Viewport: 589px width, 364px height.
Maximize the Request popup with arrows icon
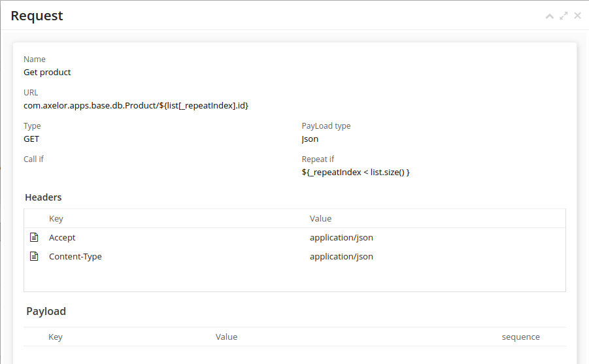[564, 16]
